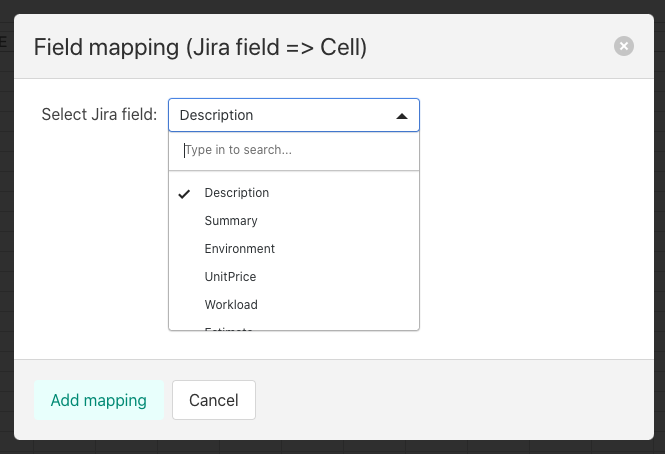Close the Field mapping dialog
The height and width of the screenshot is (454, 665).
(x=624, y=46)
